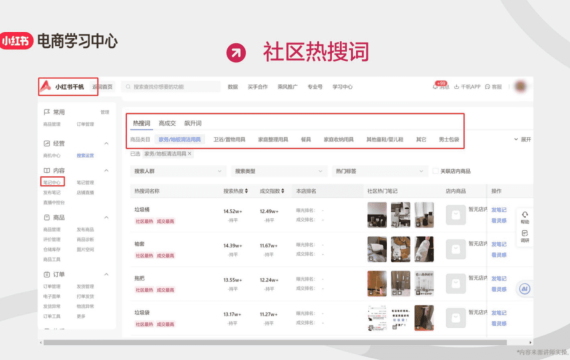The image size is (570, 360).
Task: Select the 卫浴/置物用具 category
Action: coord(229,139)
